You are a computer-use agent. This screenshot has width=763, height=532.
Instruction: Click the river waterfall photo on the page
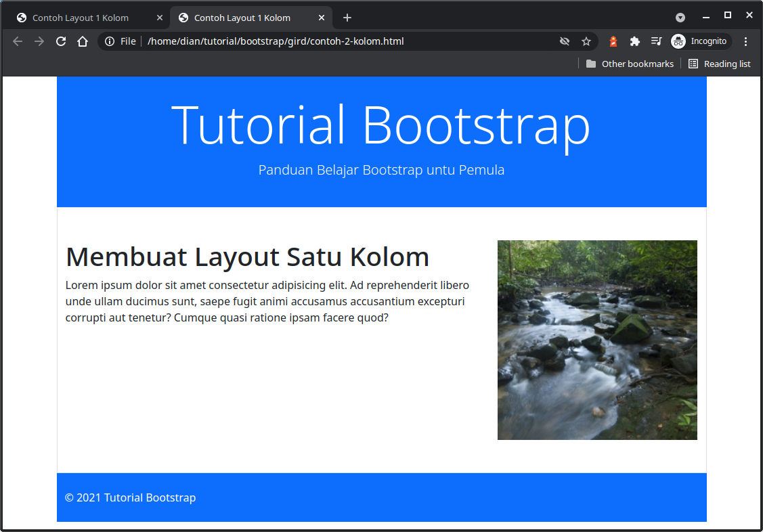coord(597,340)
